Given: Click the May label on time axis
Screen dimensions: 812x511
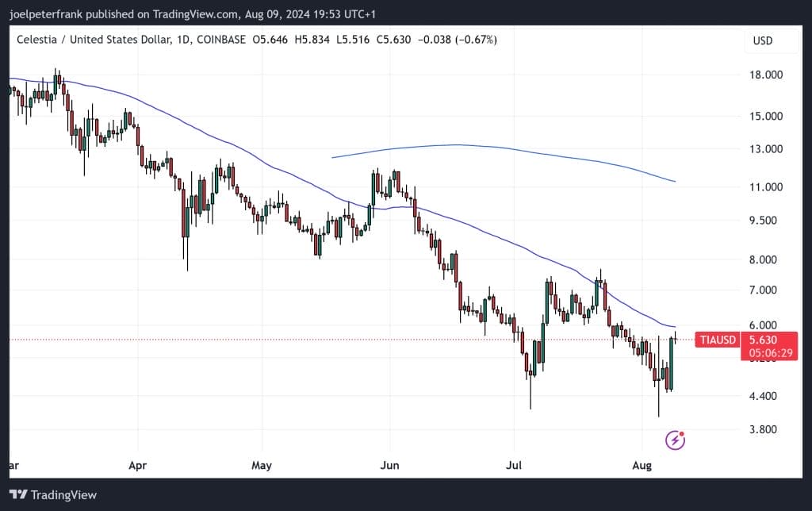Looking at the screenshot, I should 262,466.
